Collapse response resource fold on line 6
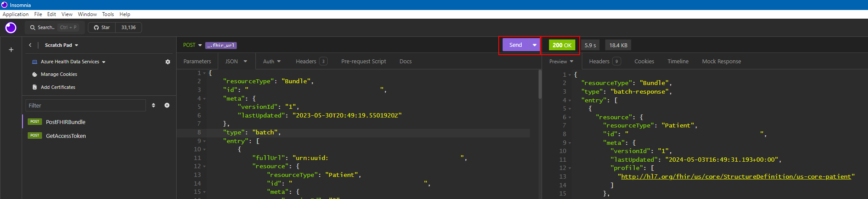Screen dimensions: 868x199 point(570,117)
